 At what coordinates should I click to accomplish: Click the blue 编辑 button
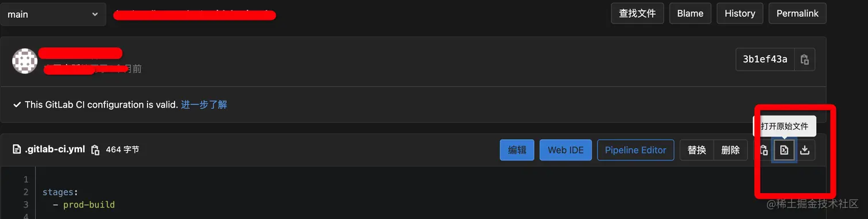[517, 150]
